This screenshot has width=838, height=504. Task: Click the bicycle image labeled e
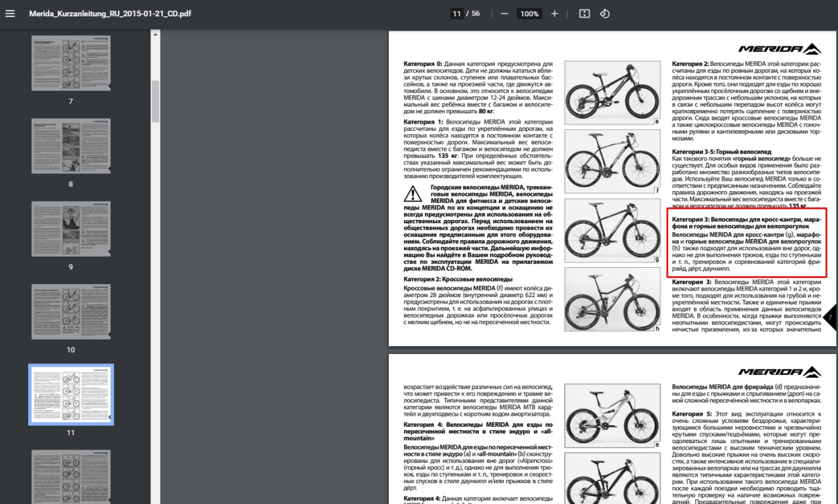[612, 93]
